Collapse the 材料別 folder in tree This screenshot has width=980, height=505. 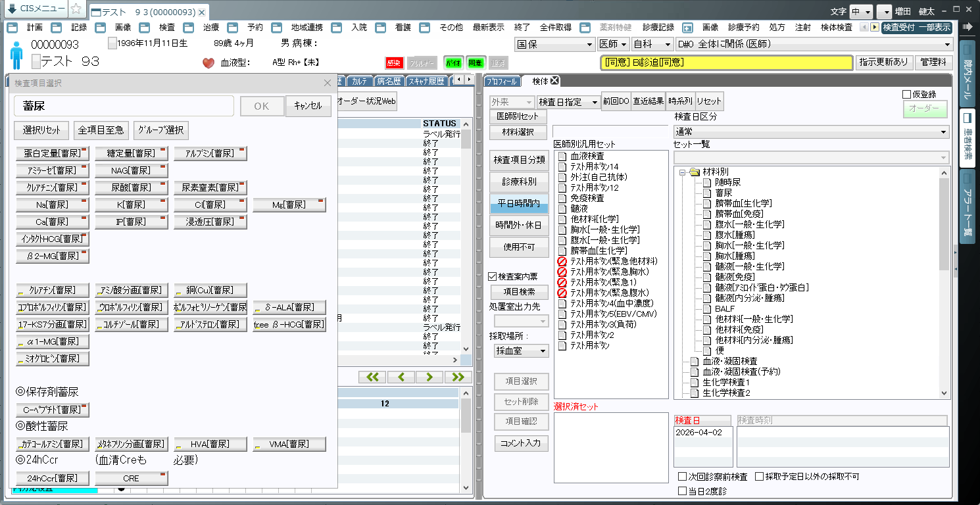683,172
